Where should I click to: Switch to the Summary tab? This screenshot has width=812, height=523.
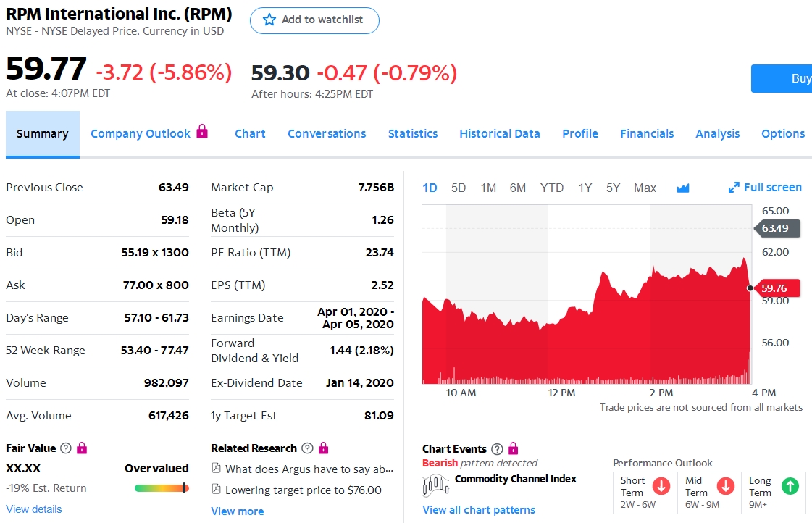(43, 133)
